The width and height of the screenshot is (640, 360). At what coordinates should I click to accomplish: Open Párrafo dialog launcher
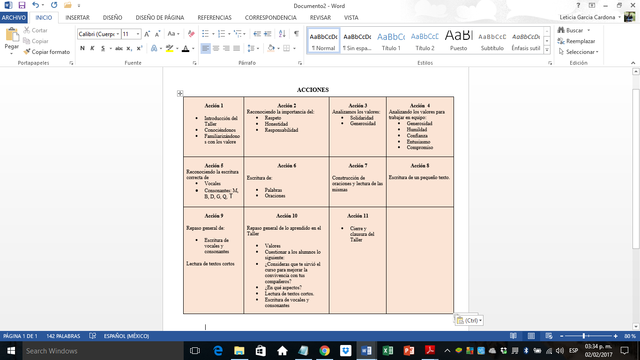tap(300, 63)
